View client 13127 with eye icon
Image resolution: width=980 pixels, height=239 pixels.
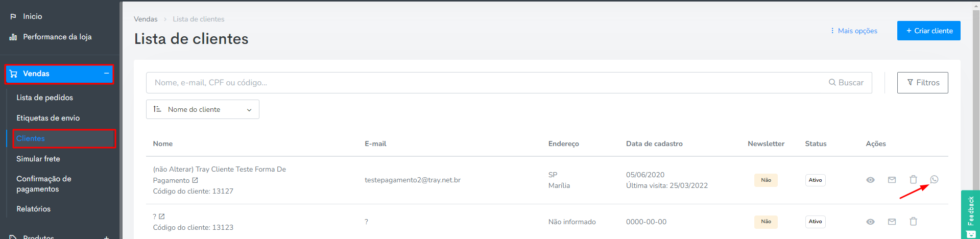click(871, 180)
